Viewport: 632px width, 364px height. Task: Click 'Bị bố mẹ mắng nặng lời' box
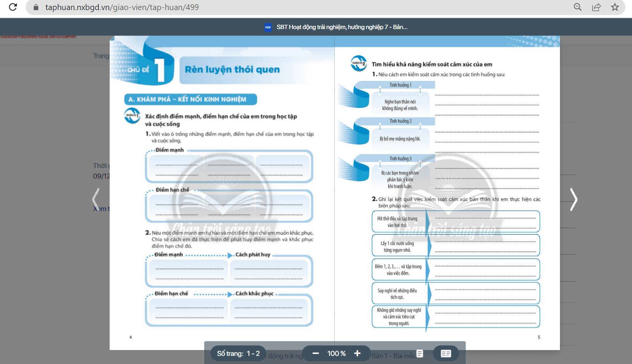click(x=400, y=139)
